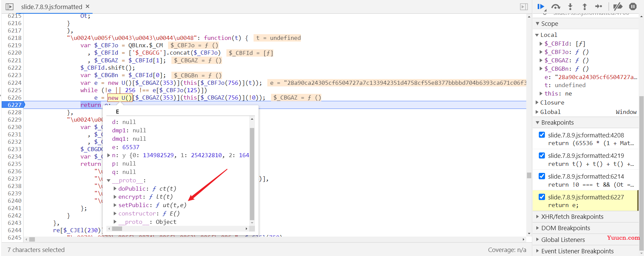Click popup vertical scrollbar thumb
This screenshot has width=644, height=256.
pyautogui.click(x=252, y=174)
